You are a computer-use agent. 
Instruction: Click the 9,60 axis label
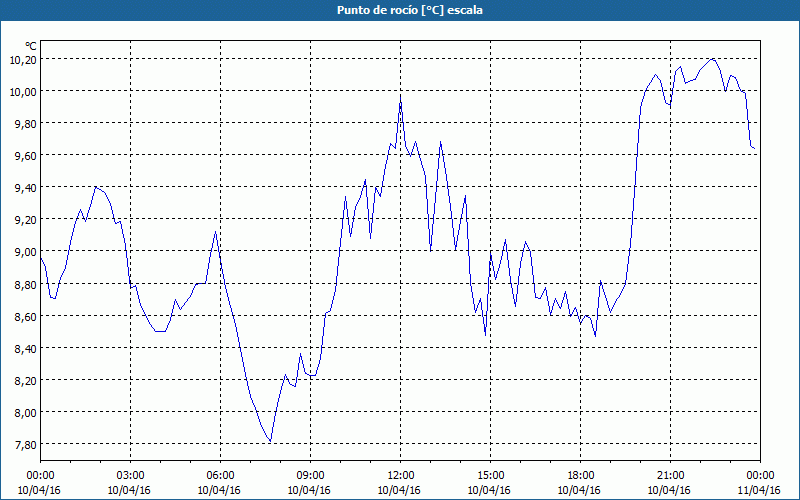click(26, 156)
